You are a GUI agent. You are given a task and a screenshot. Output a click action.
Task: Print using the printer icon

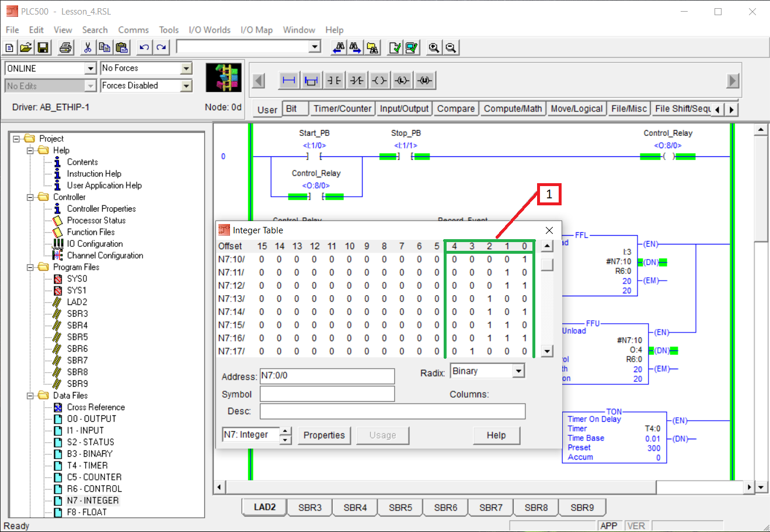(x=65, y=48)
